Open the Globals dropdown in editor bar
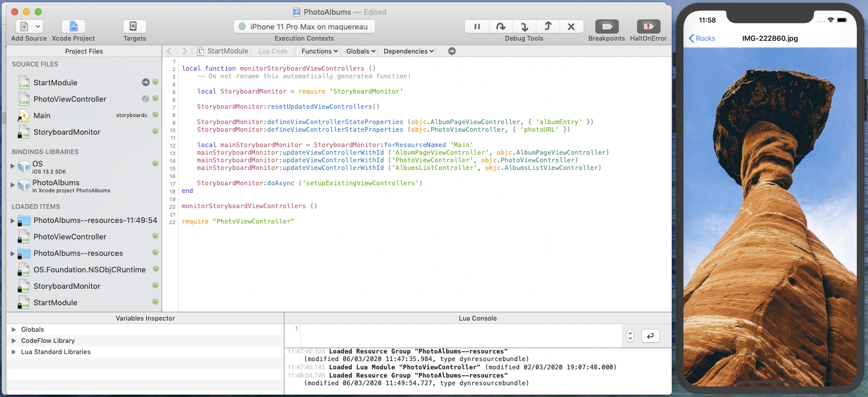Viewport: 868px width, 397px height. point(361,51)
